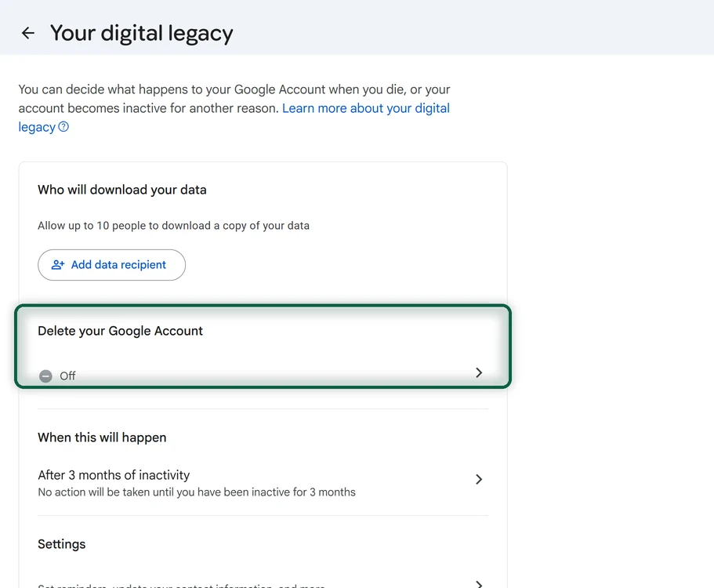Click the Add data recipient button
This screenshot has height=588, width=714.
pyautogui.click(x=111, y=265)
